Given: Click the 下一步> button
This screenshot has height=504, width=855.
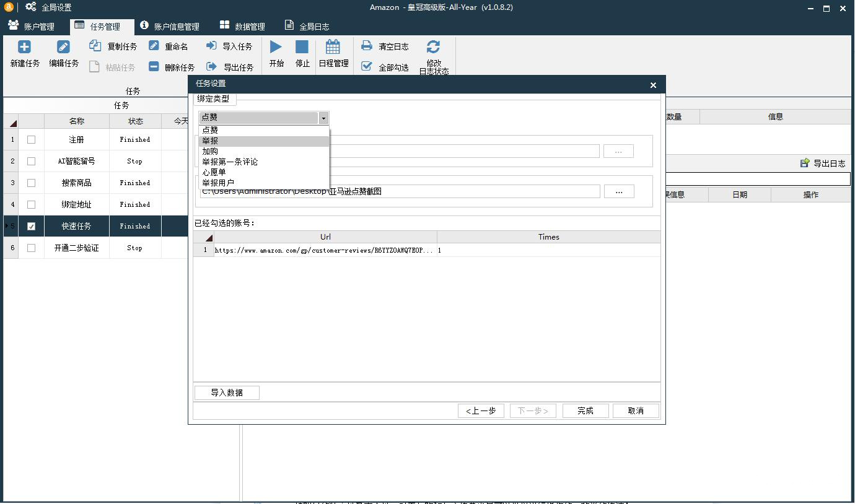Looking at the screenshot, I should tap(533, 411).
